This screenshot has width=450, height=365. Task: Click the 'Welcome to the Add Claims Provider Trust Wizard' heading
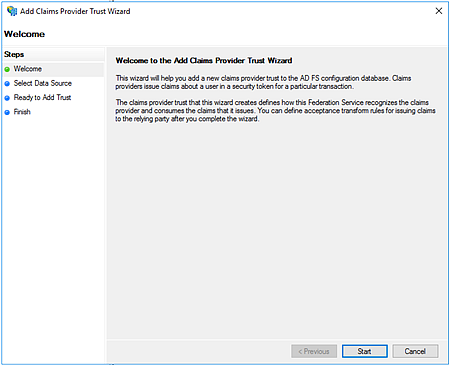[204, 61]
